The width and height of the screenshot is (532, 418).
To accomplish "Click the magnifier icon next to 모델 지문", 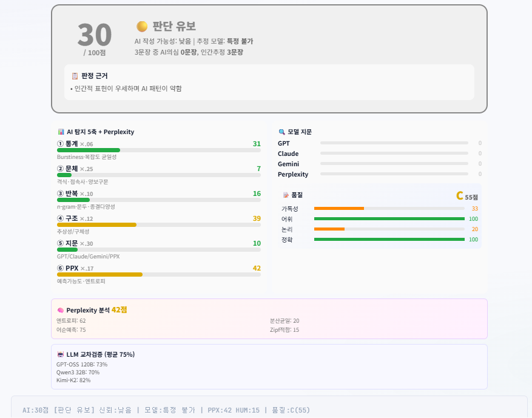I will tap(283, 132).
